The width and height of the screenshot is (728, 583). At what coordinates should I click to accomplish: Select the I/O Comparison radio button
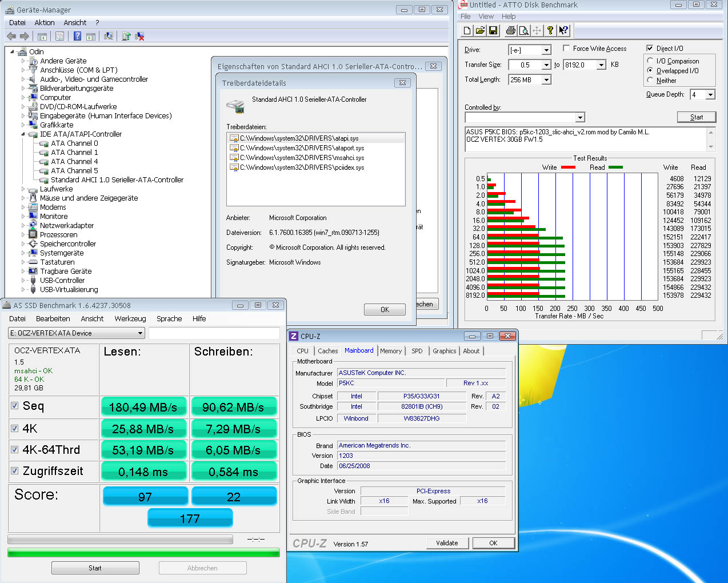coord(650,61)
